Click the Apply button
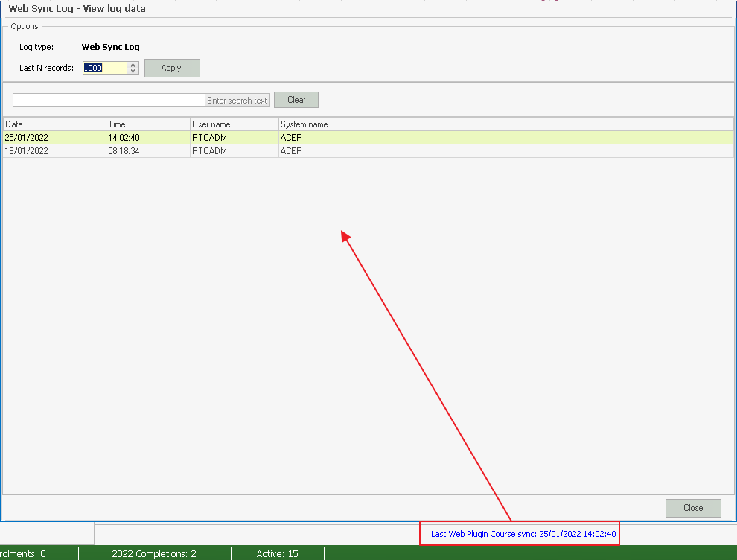737x560 pixels. tap(172, 68)
